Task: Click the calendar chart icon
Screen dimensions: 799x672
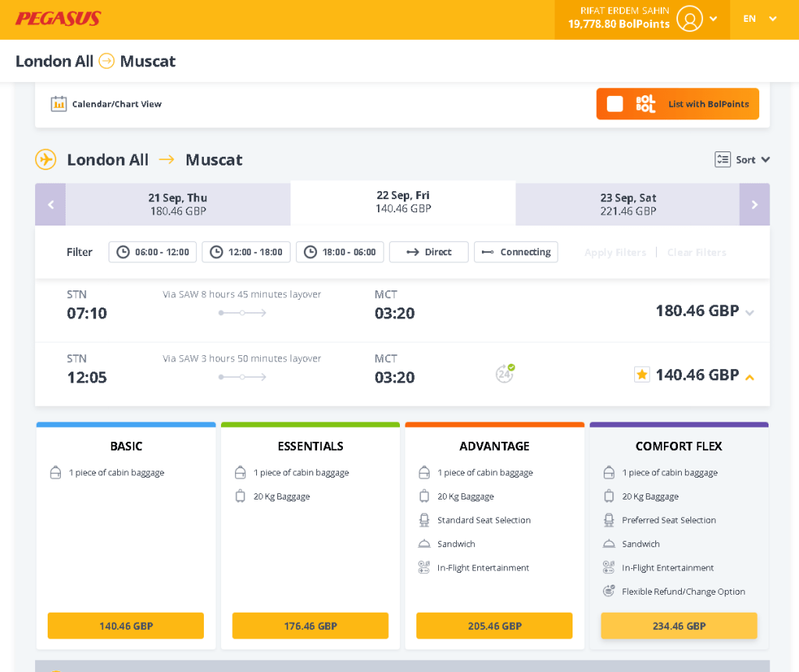Action: (59, 104)
